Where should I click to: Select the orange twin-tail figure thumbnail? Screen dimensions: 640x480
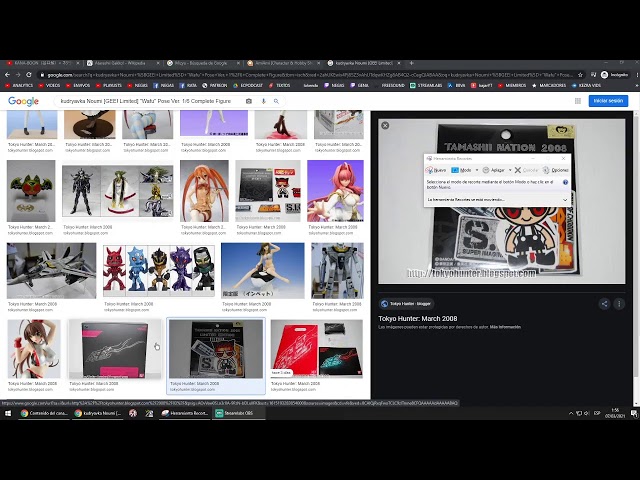coord(204,191)
